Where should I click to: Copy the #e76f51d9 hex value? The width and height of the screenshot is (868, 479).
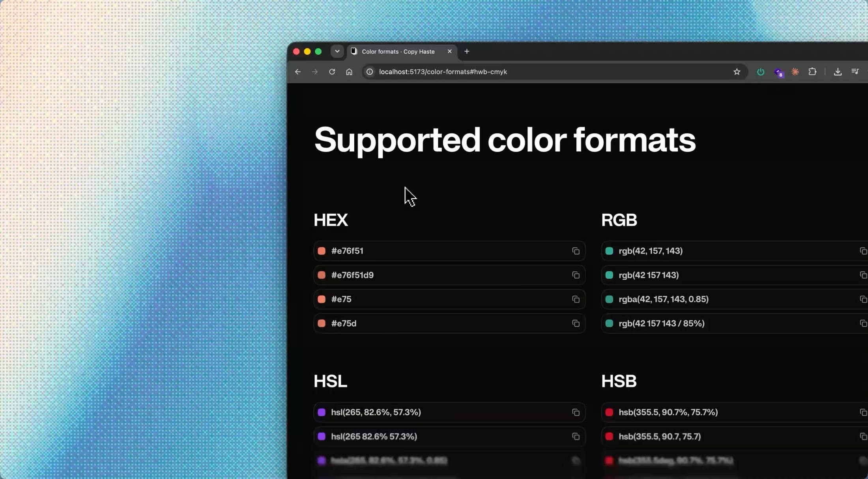coord(576,275)
